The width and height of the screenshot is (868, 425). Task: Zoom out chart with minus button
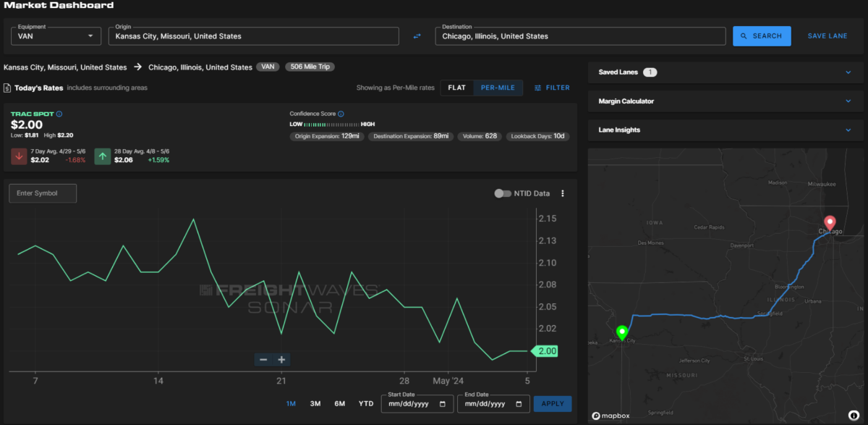pos(263,360)
